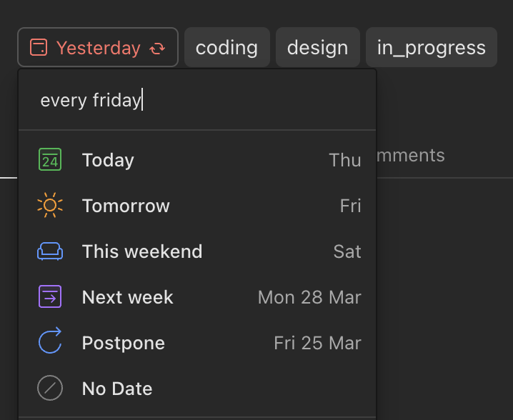The image size is (513, 420).
Task: Click the gray No Date slashed circle
Action: point(50,389)
